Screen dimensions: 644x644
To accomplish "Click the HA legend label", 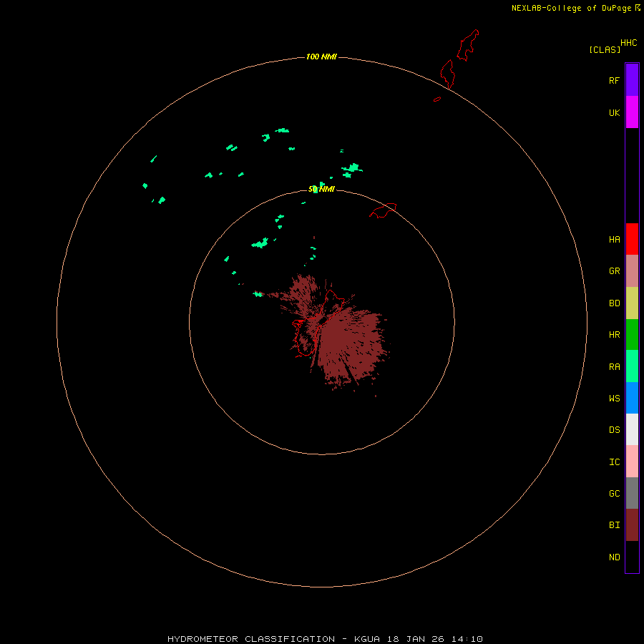I will (x=614, y=240).
